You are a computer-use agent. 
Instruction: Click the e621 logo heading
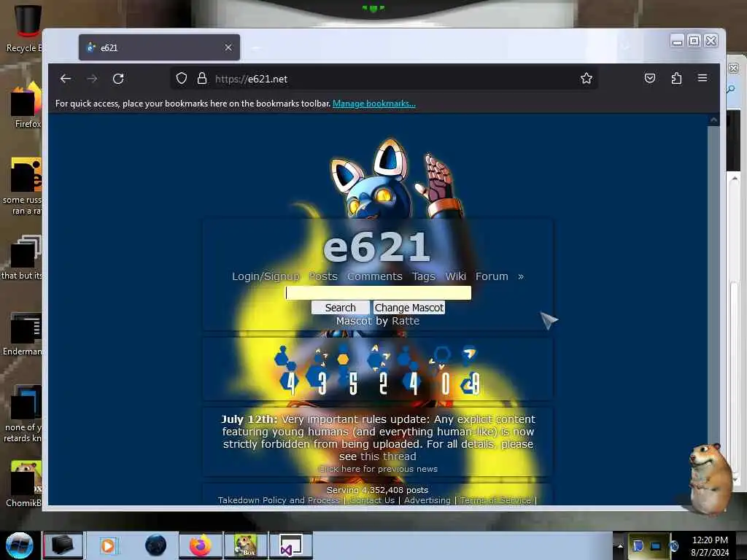click(376, 246)
